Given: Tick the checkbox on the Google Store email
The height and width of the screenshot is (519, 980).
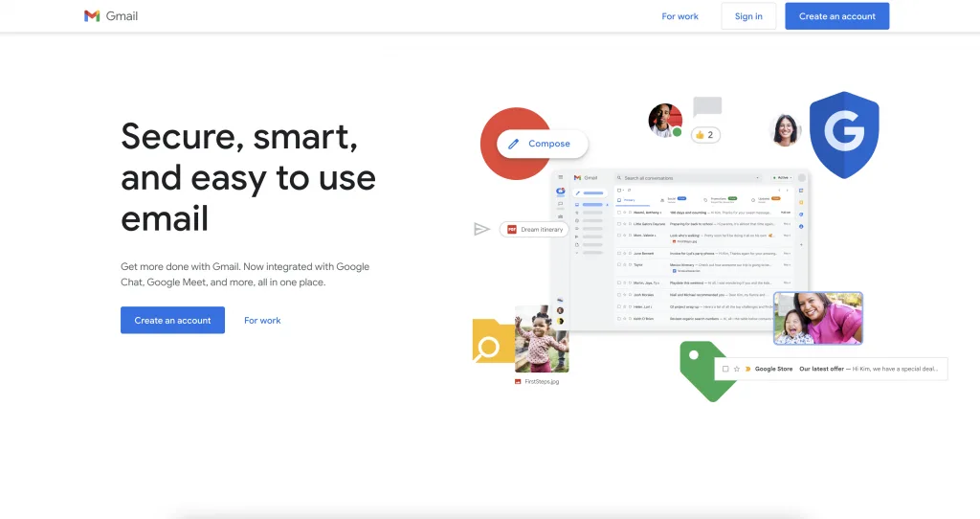Looking at the screenshot, I should [x=725, y=369].
